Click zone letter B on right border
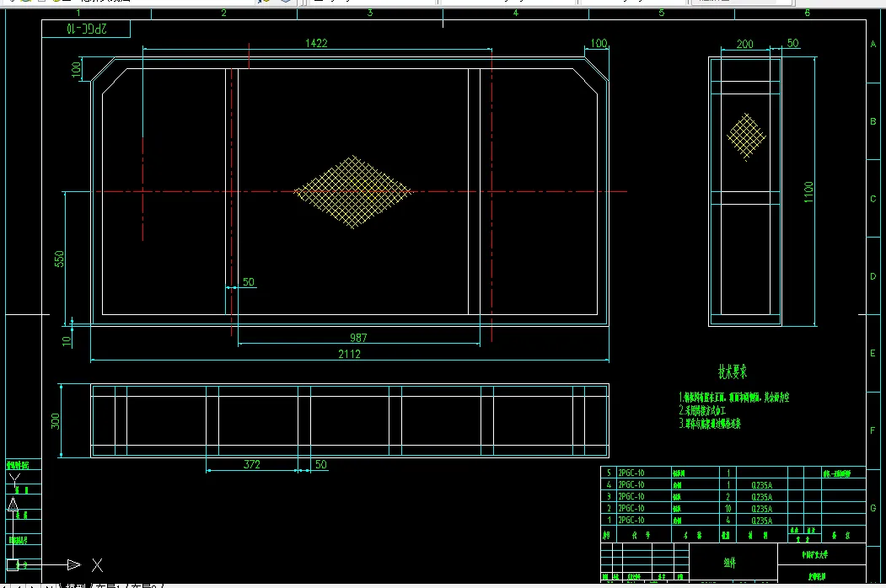Screen dimensions: 886x588 tap(873, 121)
